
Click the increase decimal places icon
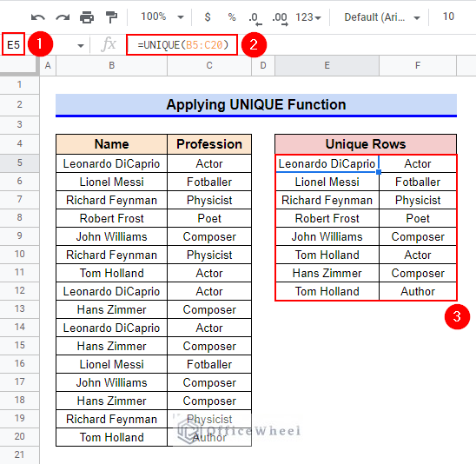280,18
